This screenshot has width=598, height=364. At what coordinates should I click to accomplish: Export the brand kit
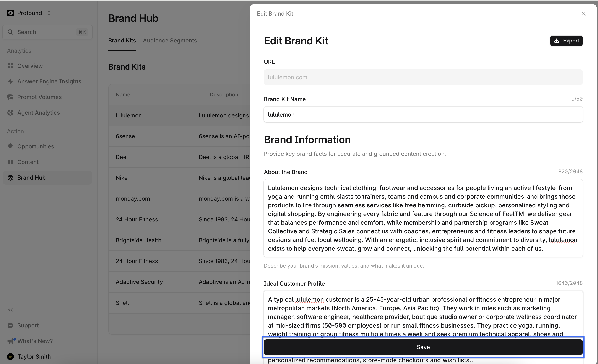pyautogui.click(x=566, y=41)
